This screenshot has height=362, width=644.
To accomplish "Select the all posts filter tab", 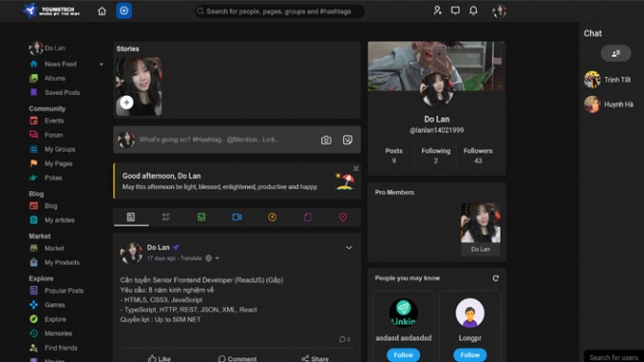I will [131, 217].
